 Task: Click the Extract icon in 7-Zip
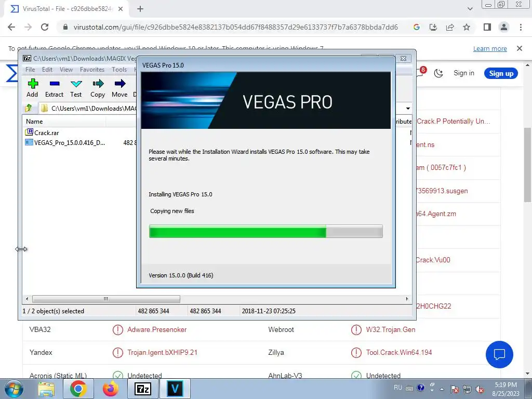(54, 88)
